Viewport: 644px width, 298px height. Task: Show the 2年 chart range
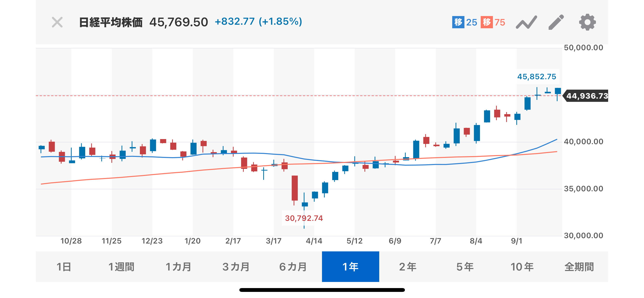pos(408,267)
